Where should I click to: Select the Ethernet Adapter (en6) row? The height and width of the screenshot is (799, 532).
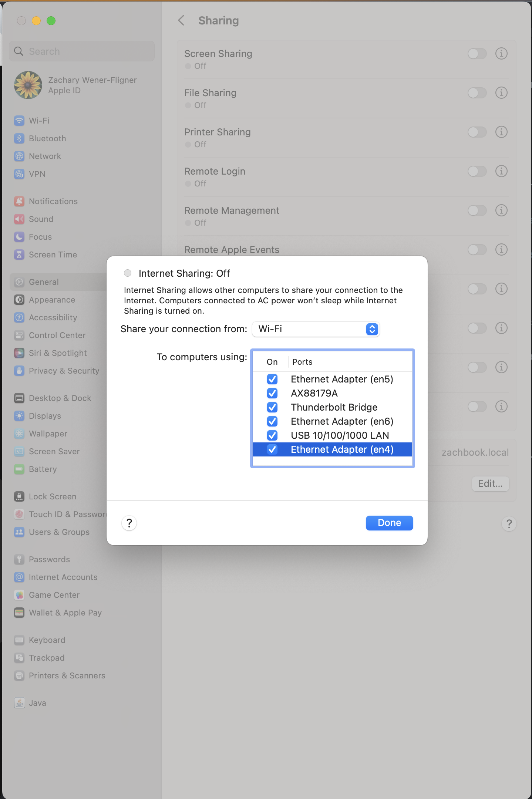342,421
